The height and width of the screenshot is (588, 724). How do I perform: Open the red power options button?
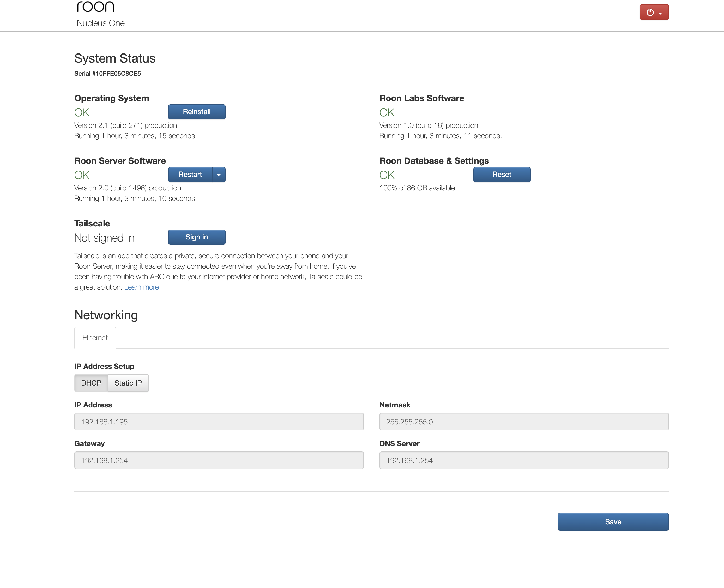[x=654, y=12]
